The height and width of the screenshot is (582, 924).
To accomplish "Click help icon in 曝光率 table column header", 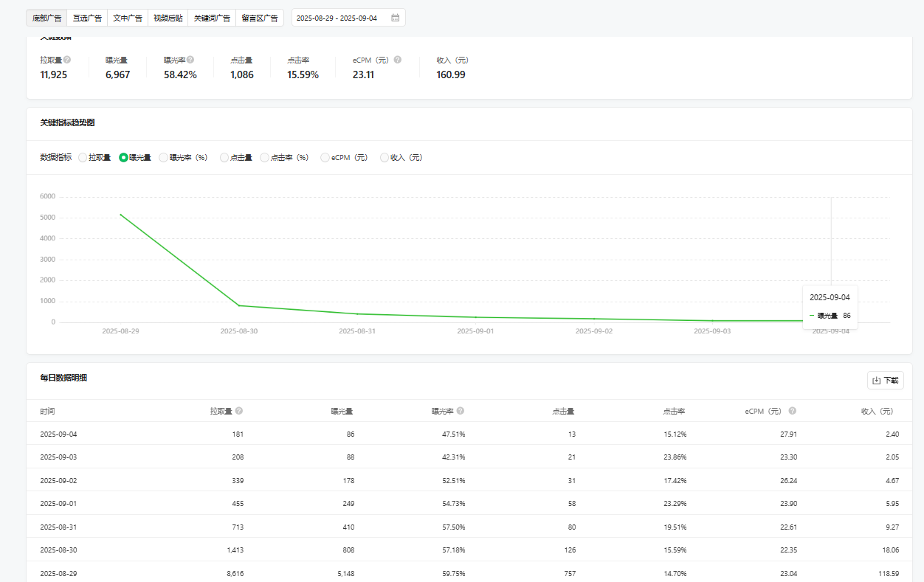I will coord(461,411).
